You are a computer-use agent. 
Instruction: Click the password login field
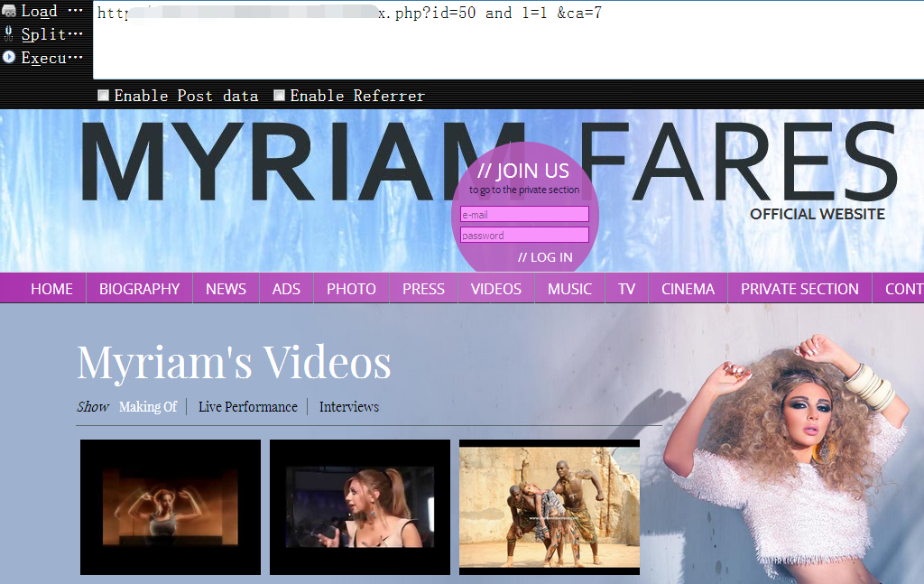(524, 235)
